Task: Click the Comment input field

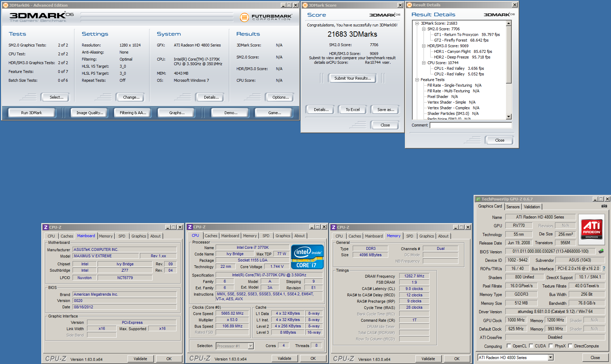Action: [471, 125]
